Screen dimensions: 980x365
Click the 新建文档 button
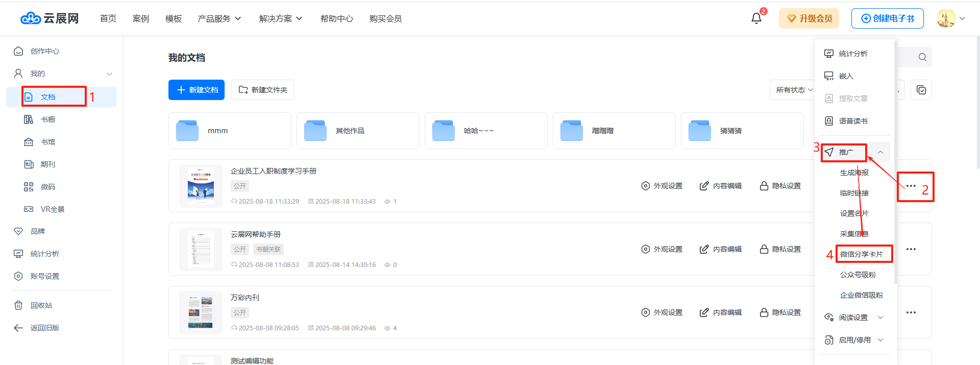point(197,90)
